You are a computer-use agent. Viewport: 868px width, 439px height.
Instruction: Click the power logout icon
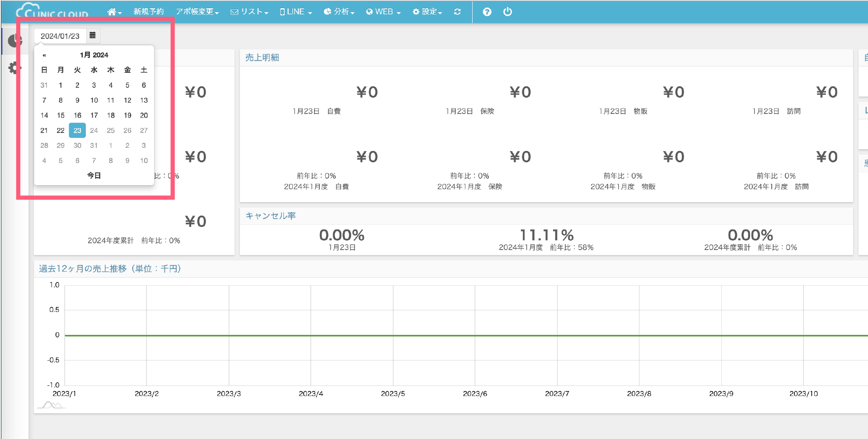pyautogui.click(x=507, y=12)
